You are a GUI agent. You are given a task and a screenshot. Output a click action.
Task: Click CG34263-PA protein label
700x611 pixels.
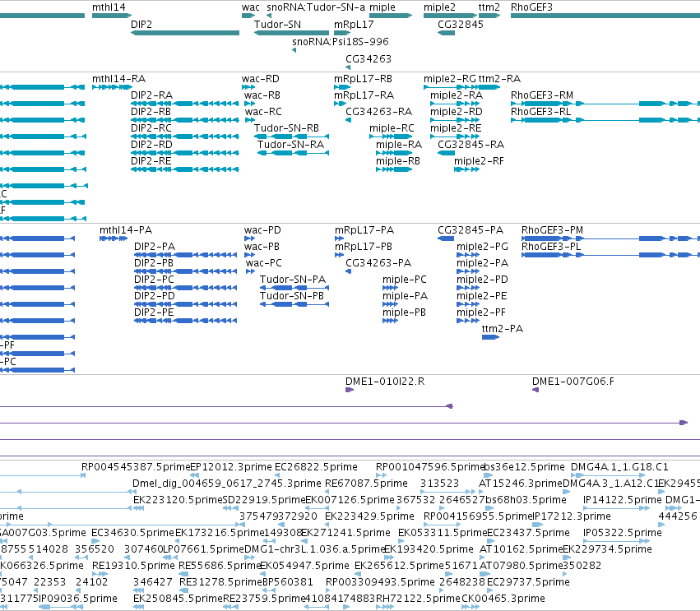click(378, 263)
